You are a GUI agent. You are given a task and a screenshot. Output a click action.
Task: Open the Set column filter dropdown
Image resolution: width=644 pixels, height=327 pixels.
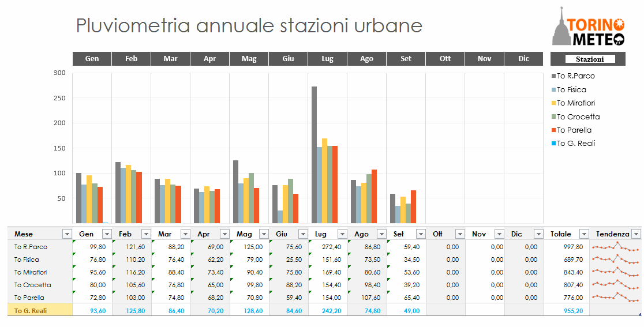tap(421, 234)
